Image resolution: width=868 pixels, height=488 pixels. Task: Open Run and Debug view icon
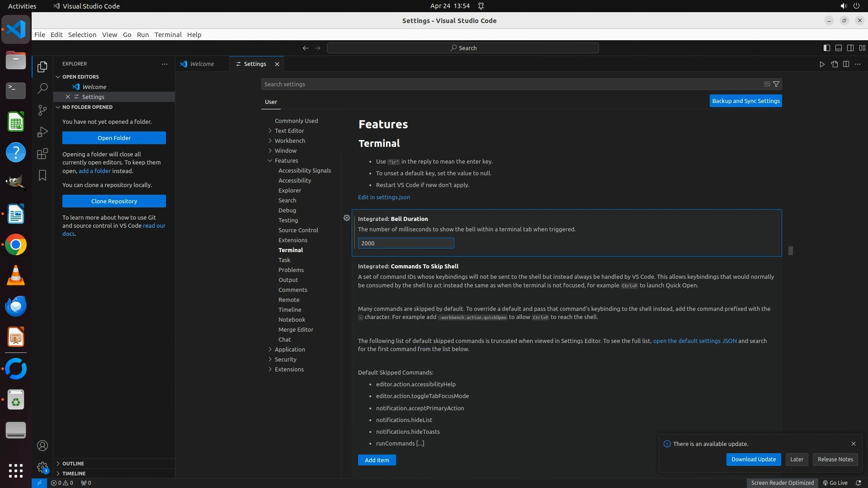tap(42, 131)
